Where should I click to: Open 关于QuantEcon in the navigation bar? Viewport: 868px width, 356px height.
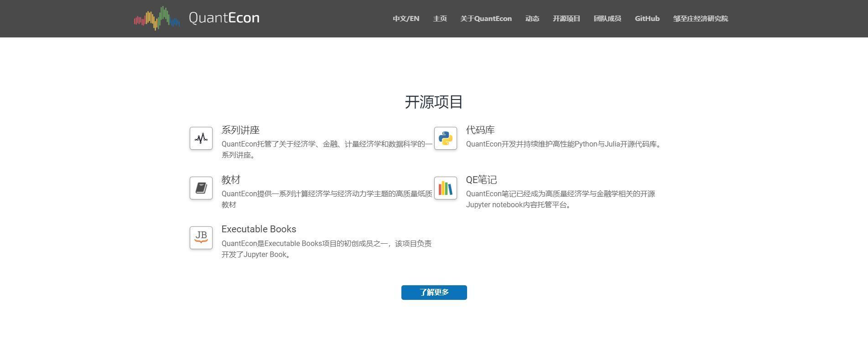[x=486, y=19]
